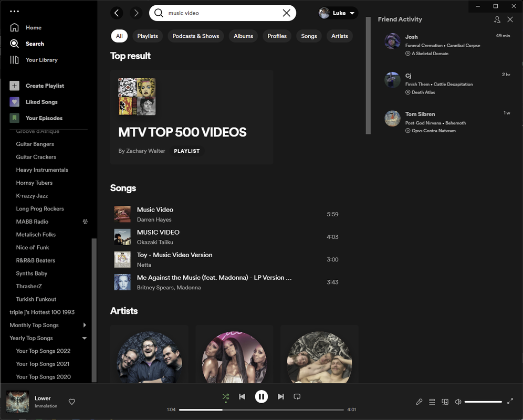Click the main results scrollbar
This screenshot has width=523, height=420.
pos(368,76)
